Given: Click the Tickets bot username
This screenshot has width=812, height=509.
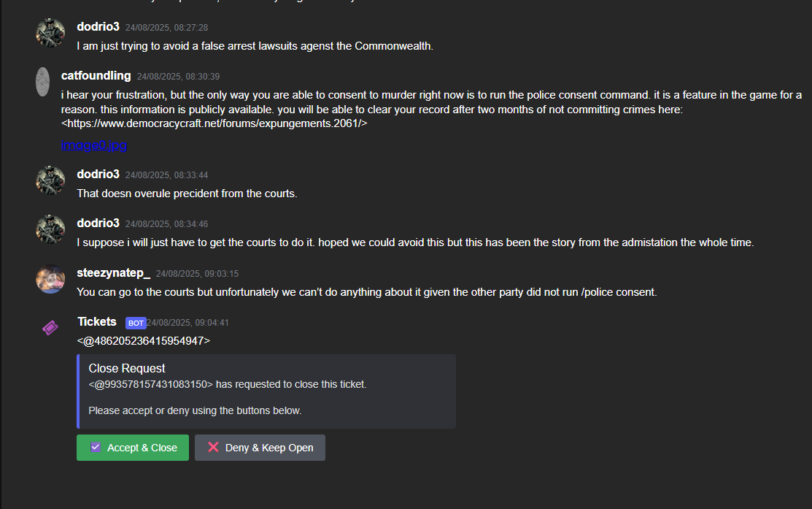Looking at the screenshot, I should coord(97,321).
